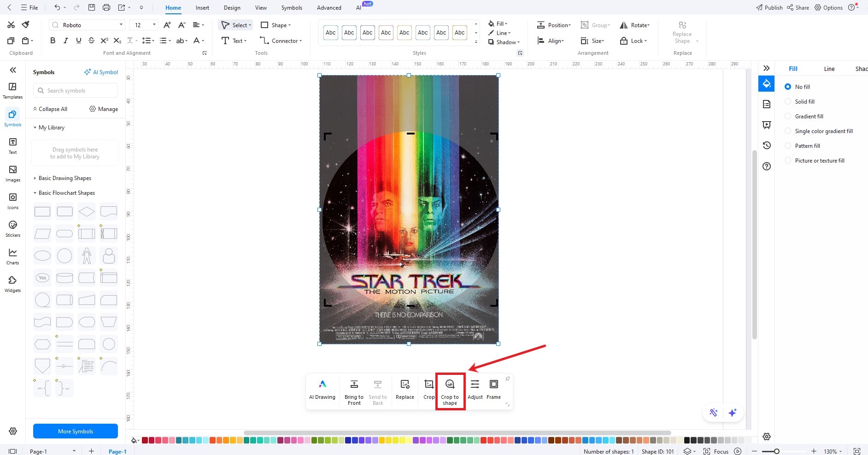868x455 pixels.
Task: Click the Superscript icon
Action: point(105,41)
